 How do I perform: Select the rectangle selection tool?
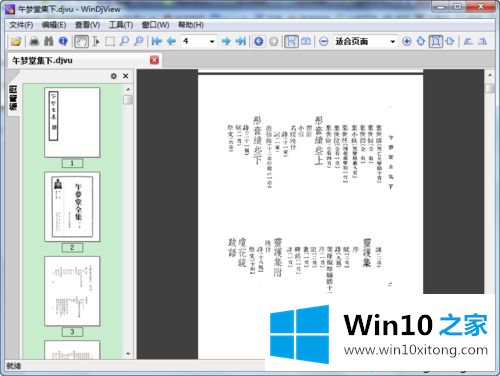110,41
